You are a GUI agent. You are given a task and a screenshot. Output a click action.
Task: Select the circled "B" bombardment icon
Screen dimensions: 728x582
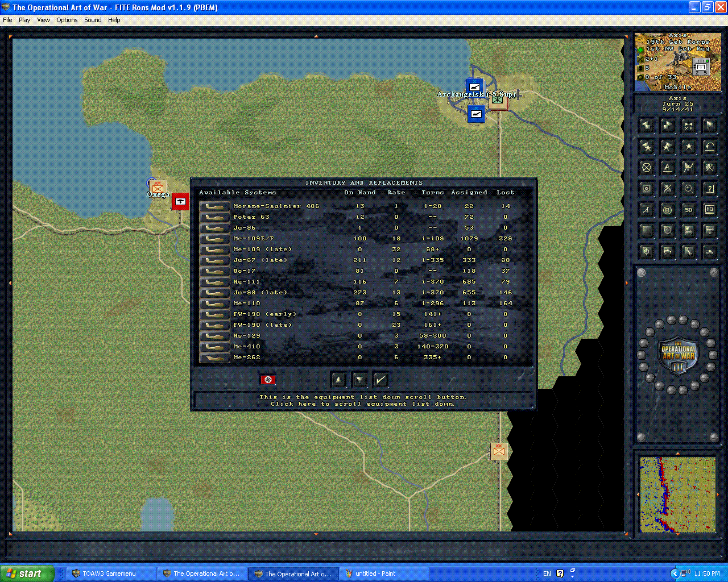click(667, 210)
